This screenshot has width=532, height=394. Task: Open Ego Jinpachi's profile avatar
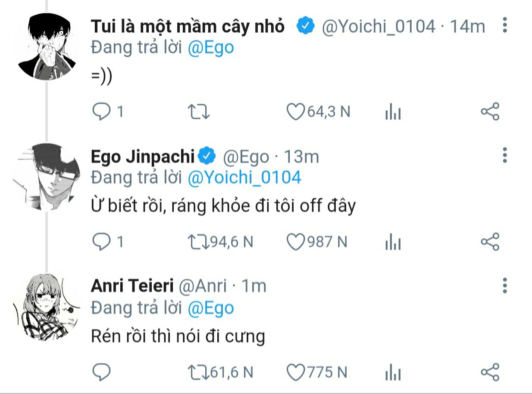pyautogui.click(x=47, y=177)
